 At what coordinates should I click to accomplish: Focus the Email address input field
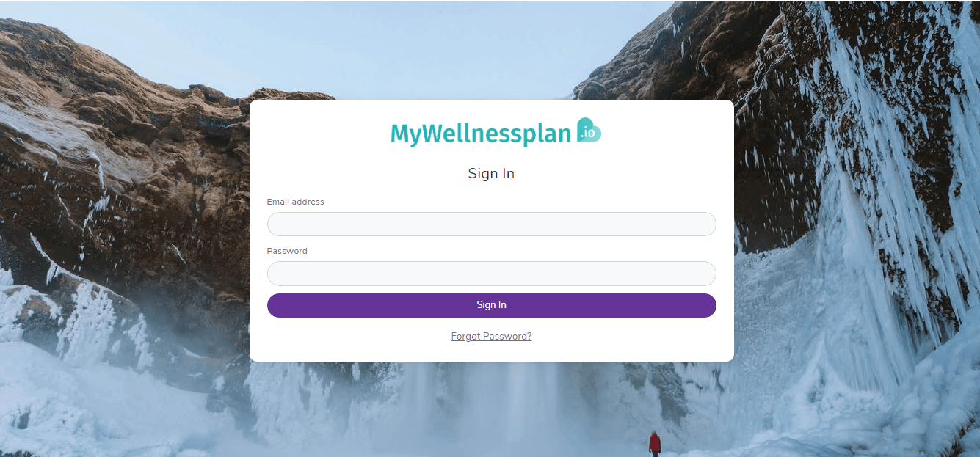[491, 224]
